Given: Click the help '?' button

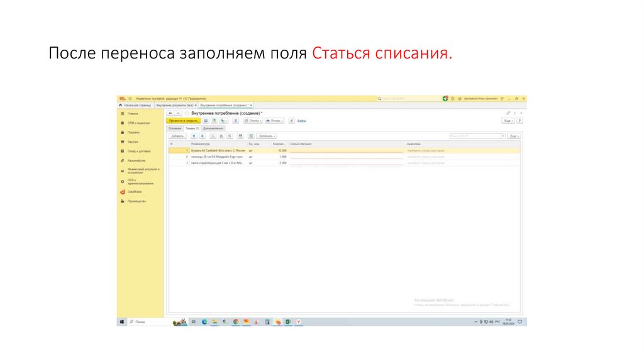Looking at the screenshot, I should pyautogui.click(x=519, y=121).
